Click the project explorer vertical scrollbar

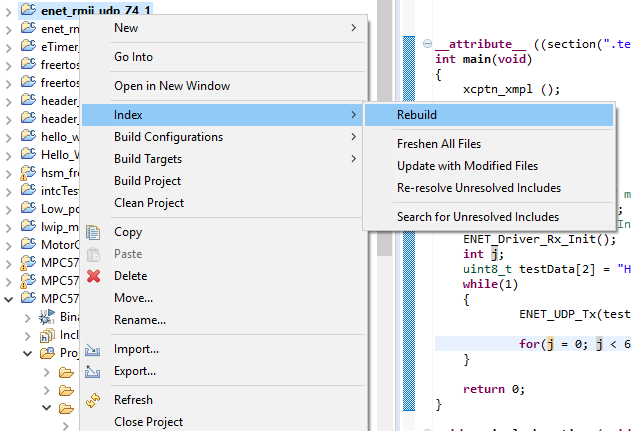pyautogui.click(x=384, y=128)
